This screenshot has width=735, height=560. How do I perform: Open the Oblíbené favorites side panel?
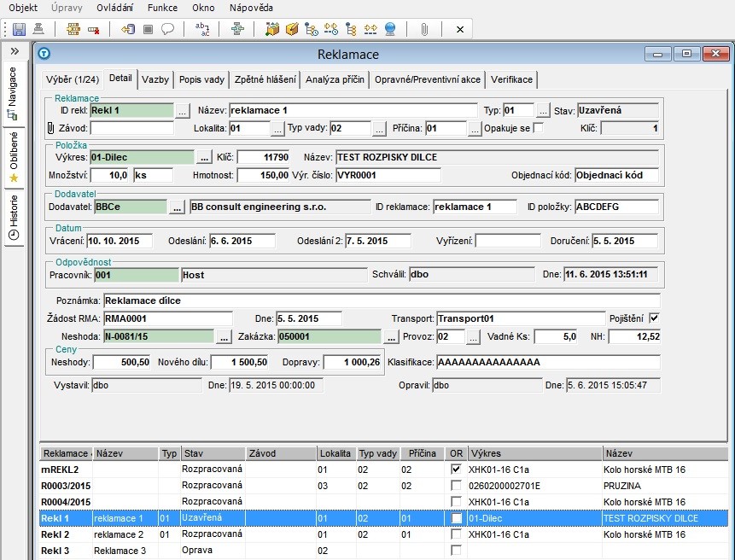pyautogui.click(x=13, y=157)
